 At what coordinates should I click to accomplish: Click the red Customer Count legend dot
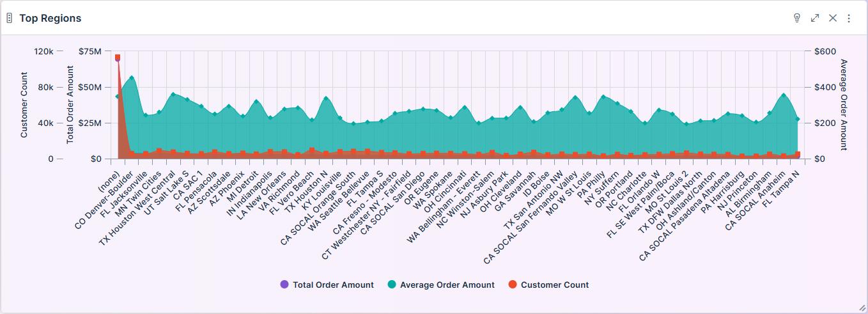(x=513, y=285)
